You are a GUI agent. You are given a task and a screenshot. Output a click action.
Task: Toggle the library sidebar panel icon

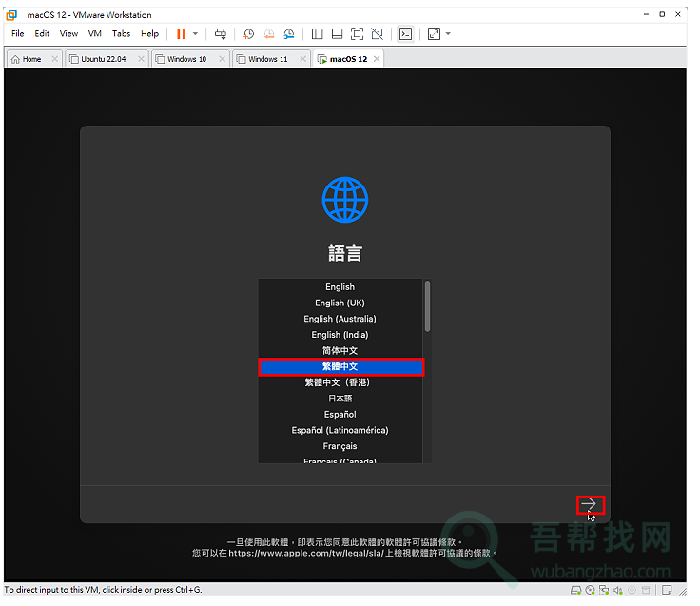click(317, 34)
